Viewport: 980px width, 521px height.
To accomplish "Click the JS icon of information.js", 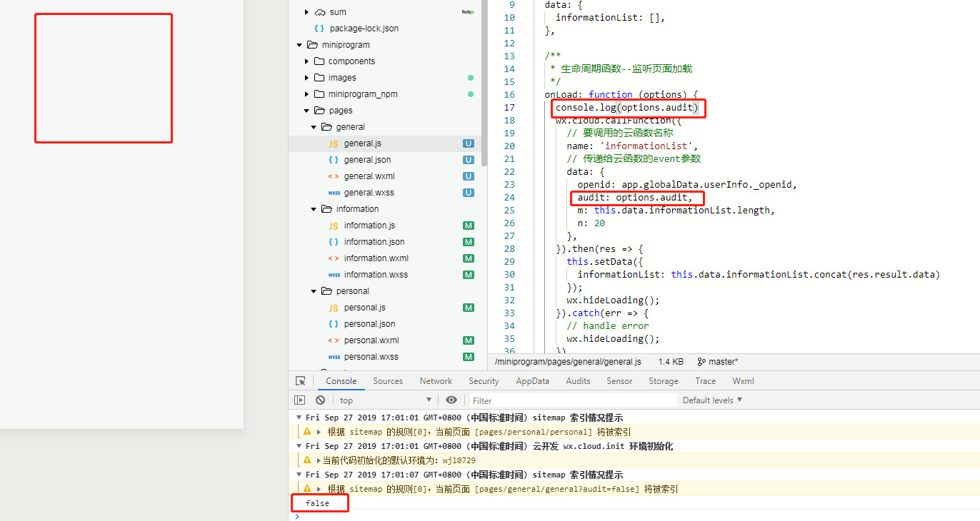I will (333, 226).
